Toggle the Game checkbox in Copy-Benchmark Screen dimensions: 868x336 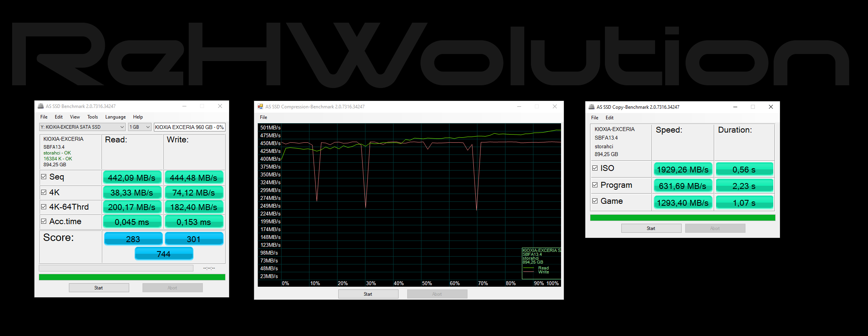pyautogui.click(x=595, y=201)
